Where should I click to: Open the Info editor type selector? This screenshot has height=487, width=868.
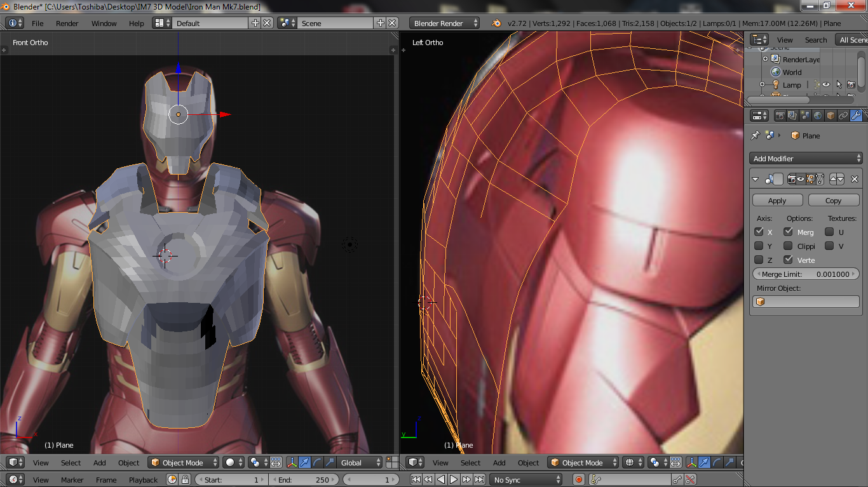pyautogui.click(x=15, y=23)
